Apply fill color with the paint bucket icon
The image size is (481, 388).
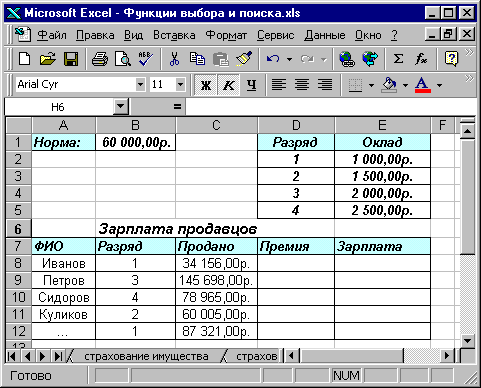click(389, 85)
